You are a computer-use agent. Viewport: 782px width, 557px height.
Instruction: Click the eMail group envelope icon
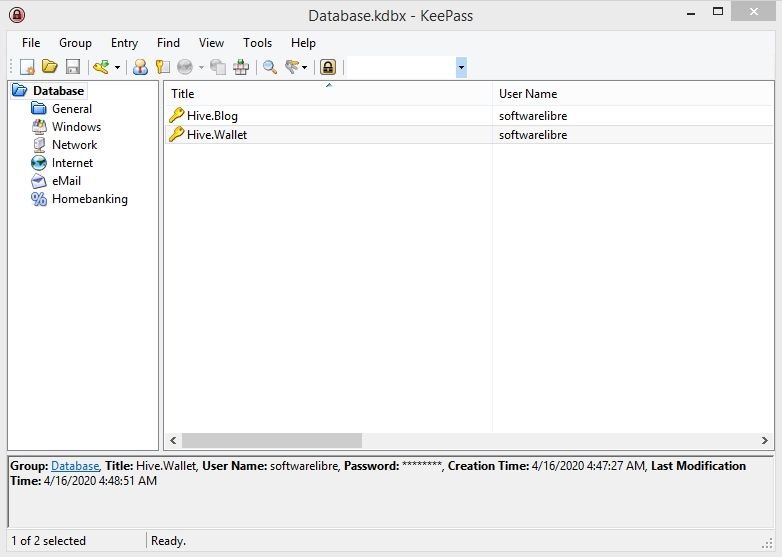pyautogui.click(x=39, y=181)
